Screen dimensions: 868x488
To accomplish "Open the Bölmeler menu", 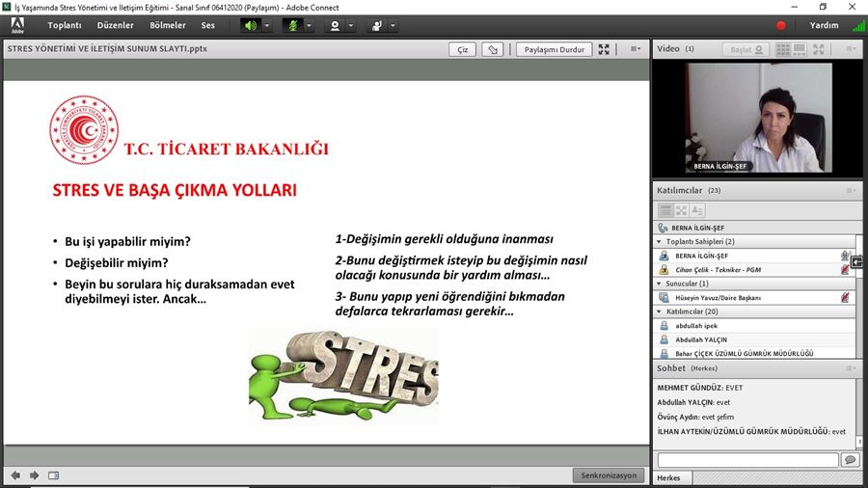I will click(x=168, y=25).
